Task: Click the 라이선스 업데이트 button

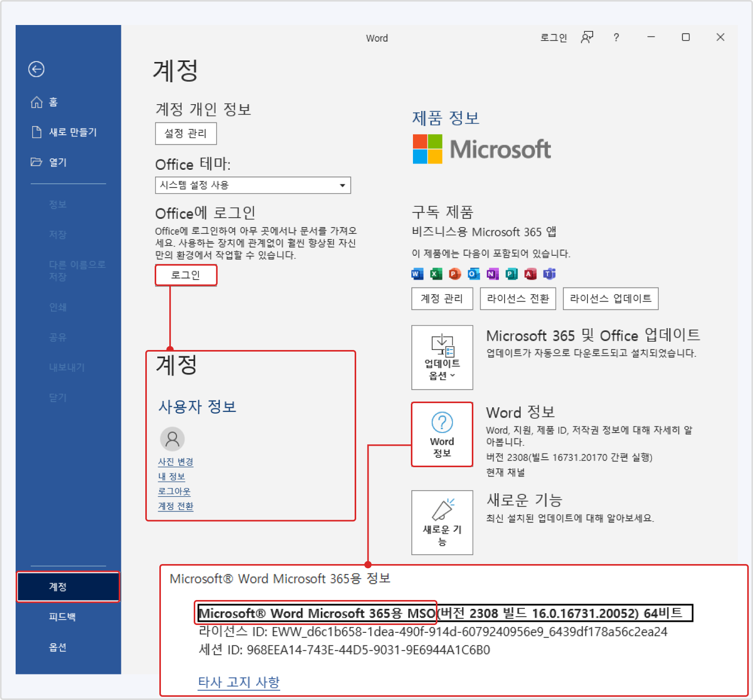Action: coord(610,298)
